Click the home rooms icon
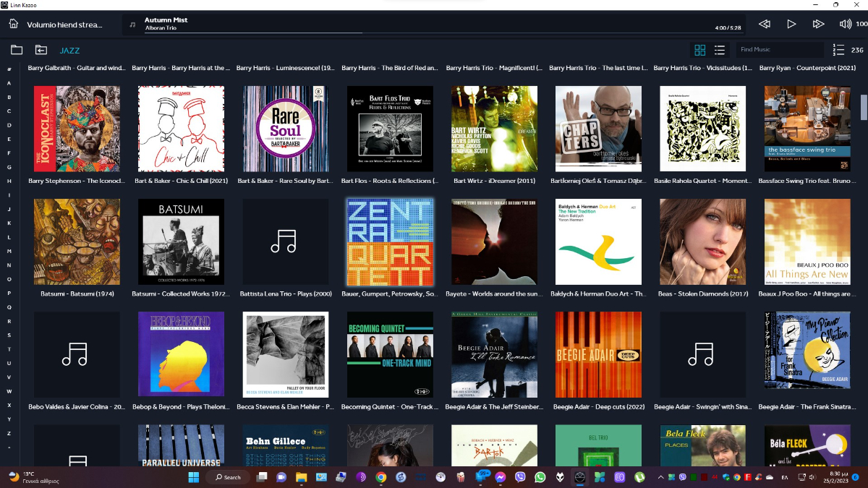868x488 pixels. coord(13,24)
